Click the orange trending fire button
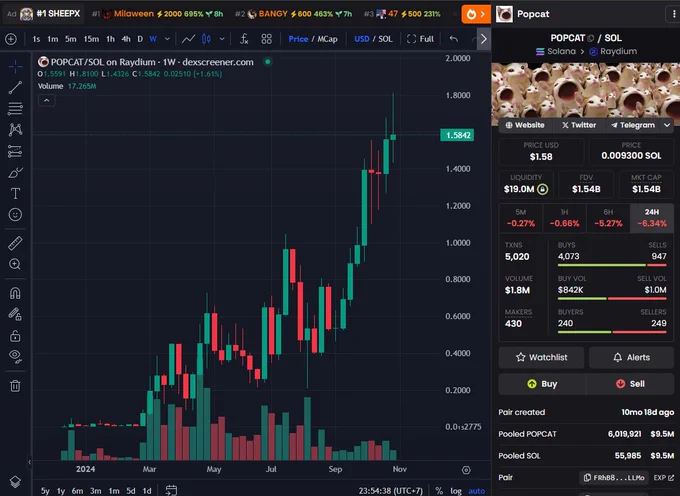Screen dimensions: 680x496 tap(476, 14)
